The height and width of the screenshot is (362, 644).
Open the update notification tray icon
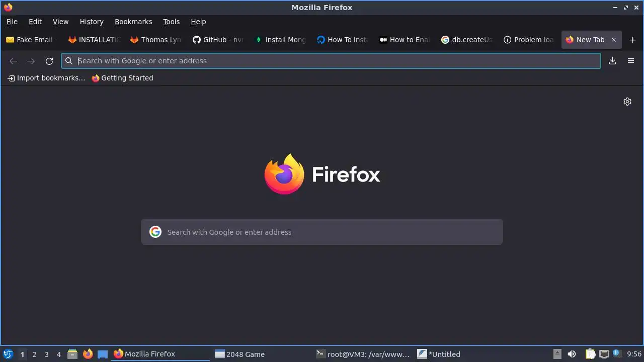(616, 353)
